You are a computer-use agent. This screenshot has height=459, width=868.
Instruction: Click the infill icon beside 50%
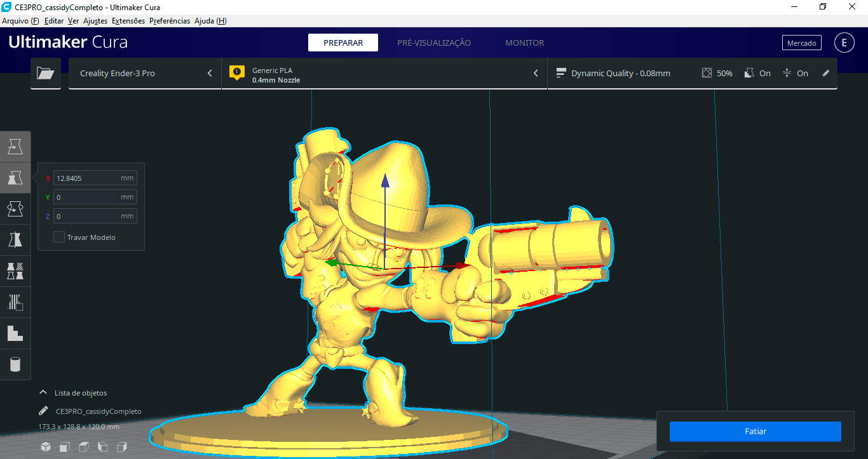(707, 73)
